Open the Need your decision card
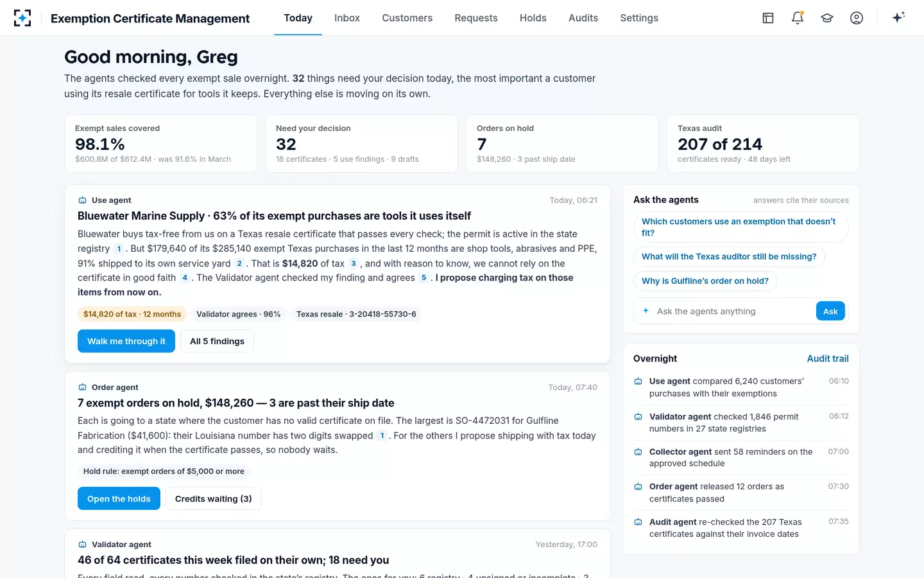This screenshot has width=924, height=578. 361,143
